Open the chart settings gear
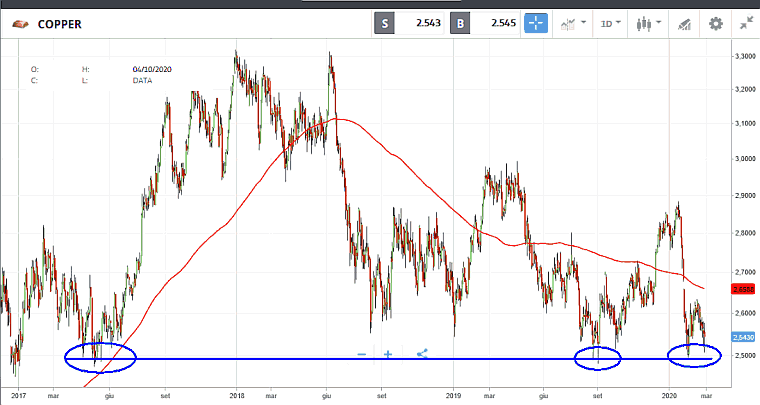 715,23
